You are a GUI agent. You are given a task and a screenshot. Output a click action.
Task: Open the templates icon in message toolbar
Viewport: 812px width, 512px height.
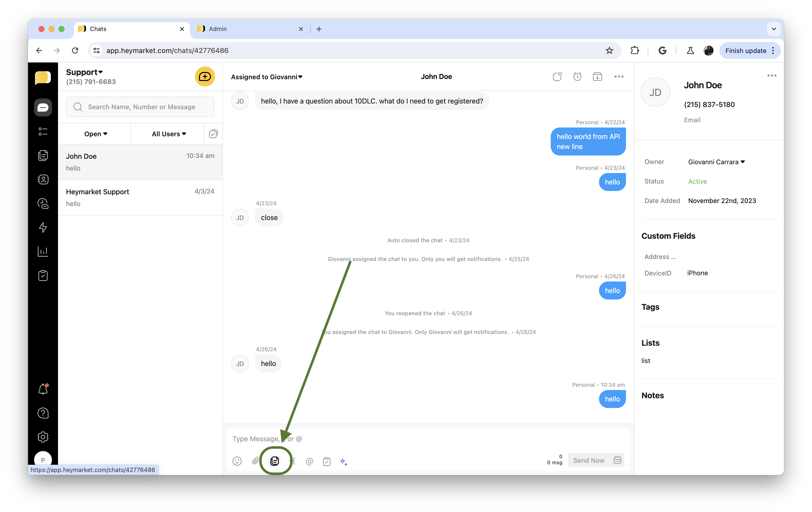point(275,461)
